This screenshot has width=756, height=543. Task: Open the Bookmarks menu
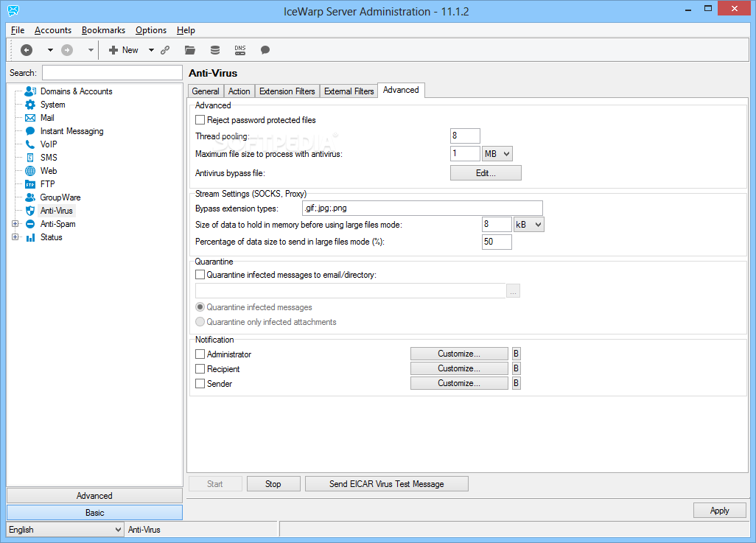[x=103, y=30]
